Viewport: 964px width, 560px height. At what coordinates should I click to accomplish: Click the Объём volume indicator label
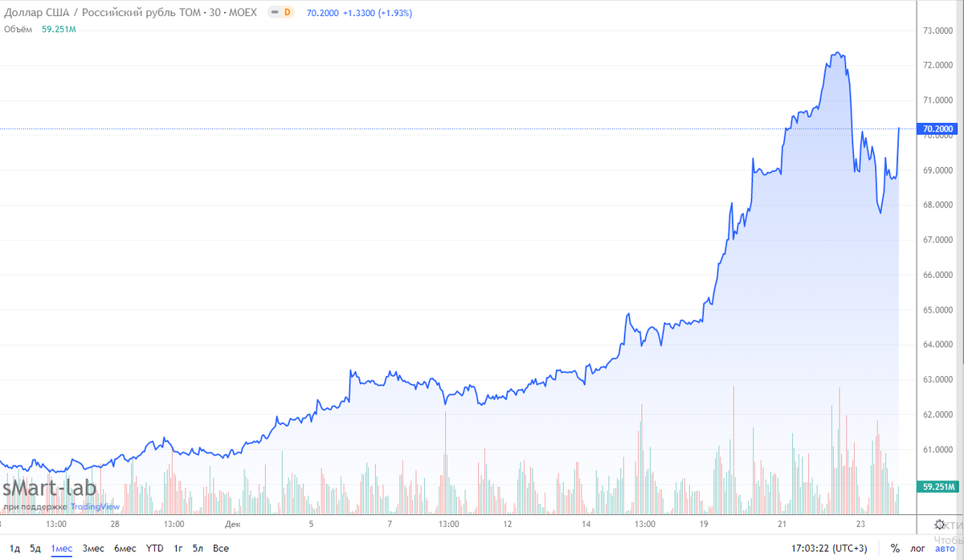point(18,30)
